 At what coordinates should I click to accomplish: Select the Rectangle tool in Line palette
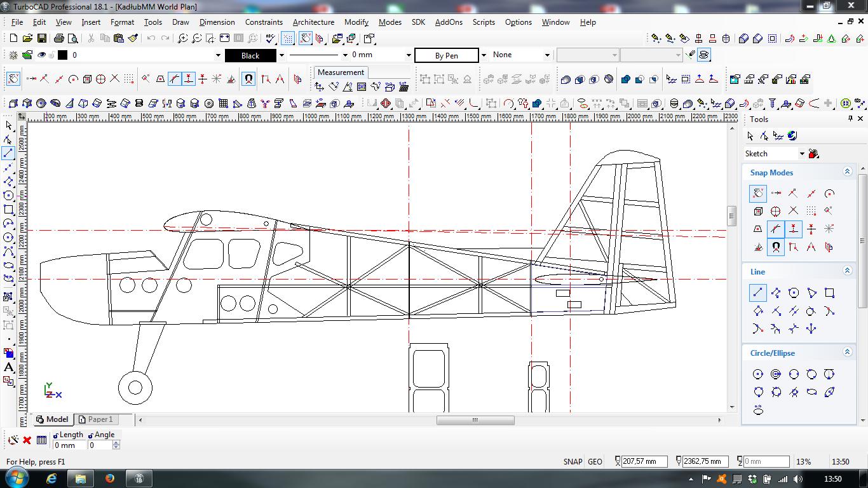point(829,293)
